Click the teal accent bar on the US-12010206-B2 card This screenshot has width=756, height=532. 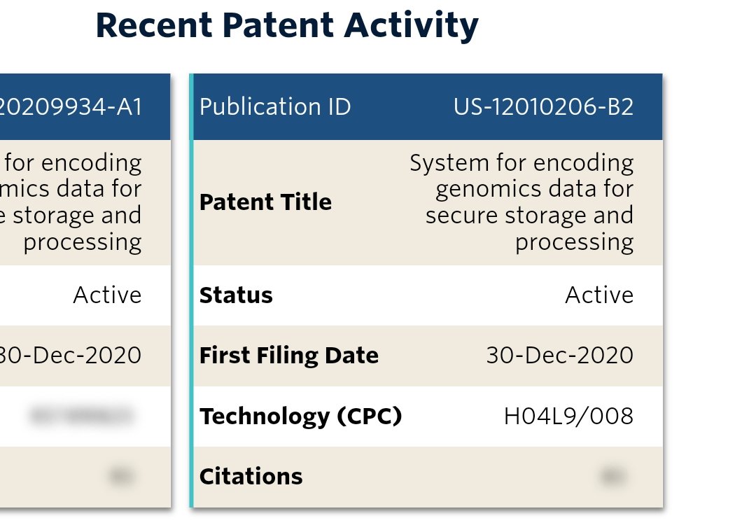[191, 290]
